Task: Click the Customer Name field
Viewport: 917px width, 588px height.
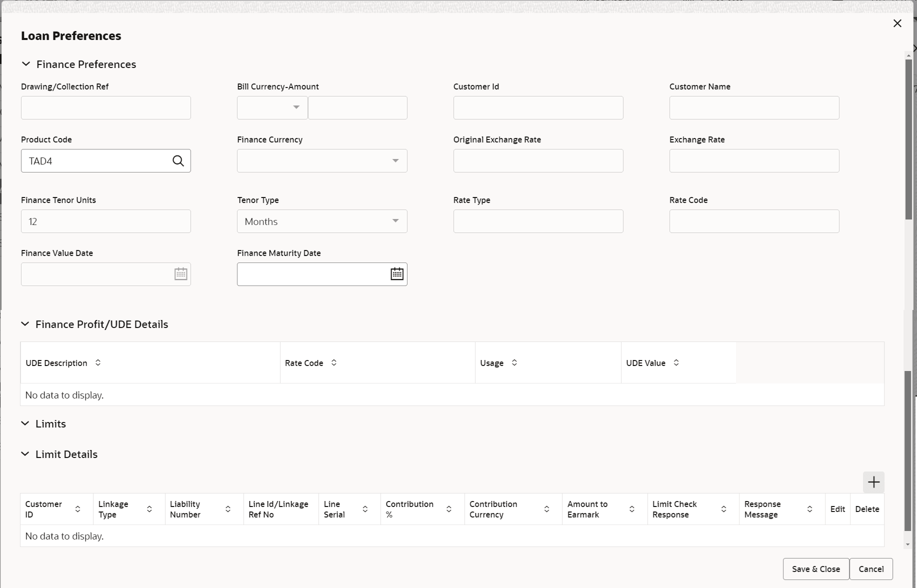Action: coord(754,107)
